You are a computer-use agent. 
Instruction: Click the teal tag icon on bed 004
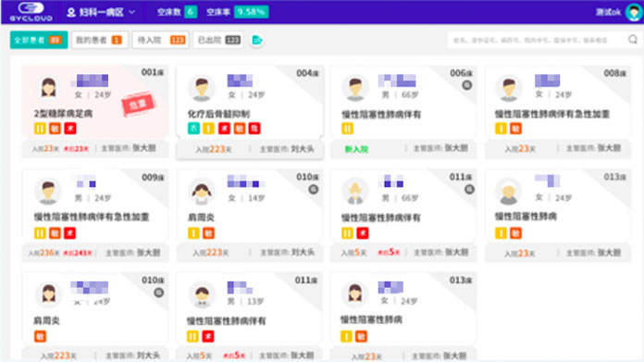pos(193,129)
